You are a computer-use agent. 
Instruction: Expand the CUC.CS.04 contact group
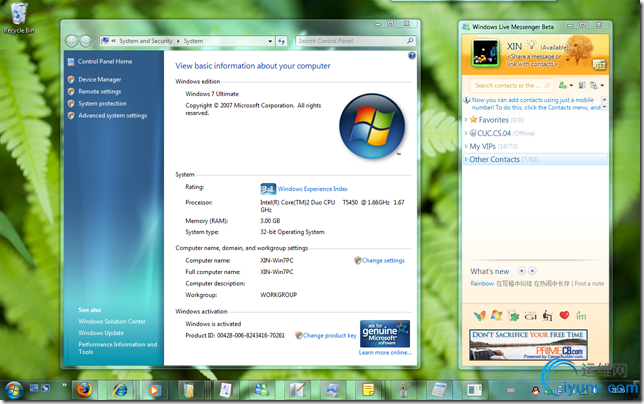click(x=466, y=133)
